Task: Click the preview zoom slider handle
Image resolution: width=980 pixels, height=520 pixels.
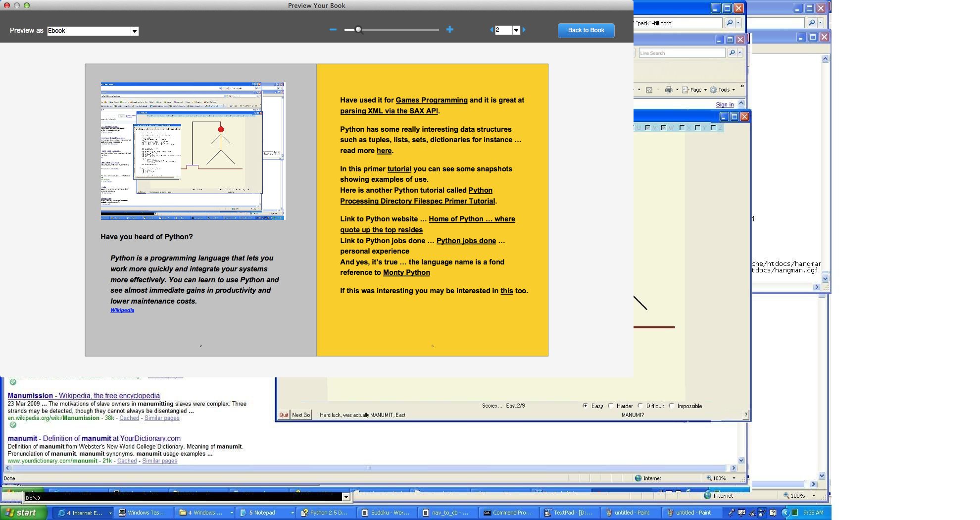Action: tap(358, 30)
